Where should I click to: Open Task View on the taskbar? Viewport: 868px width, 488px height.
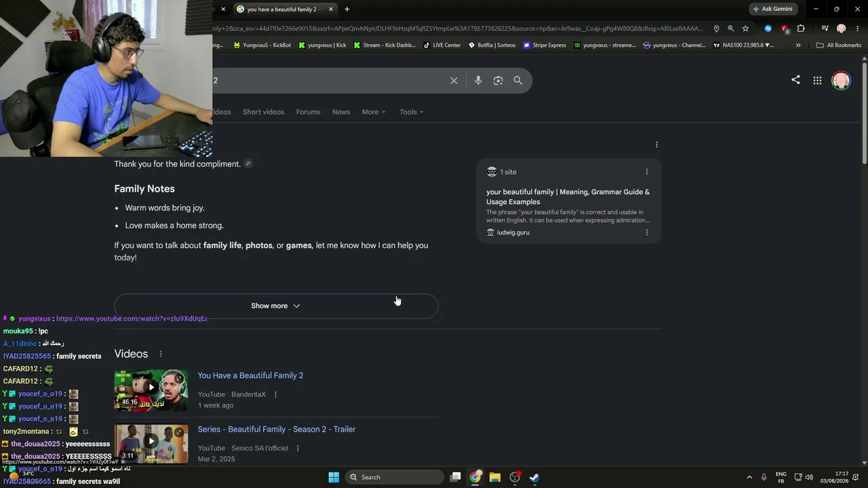tap(456, 477)
